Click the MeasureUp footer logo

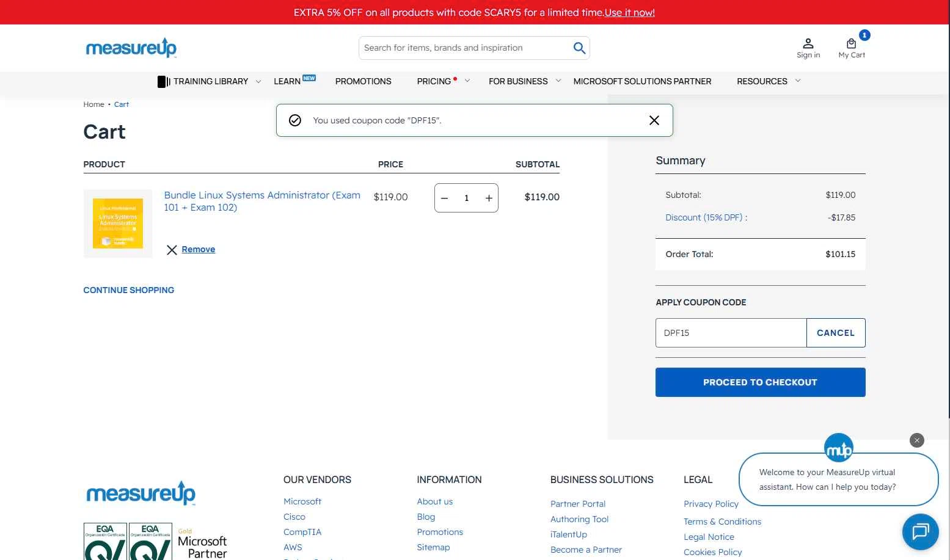click(141, 493)
